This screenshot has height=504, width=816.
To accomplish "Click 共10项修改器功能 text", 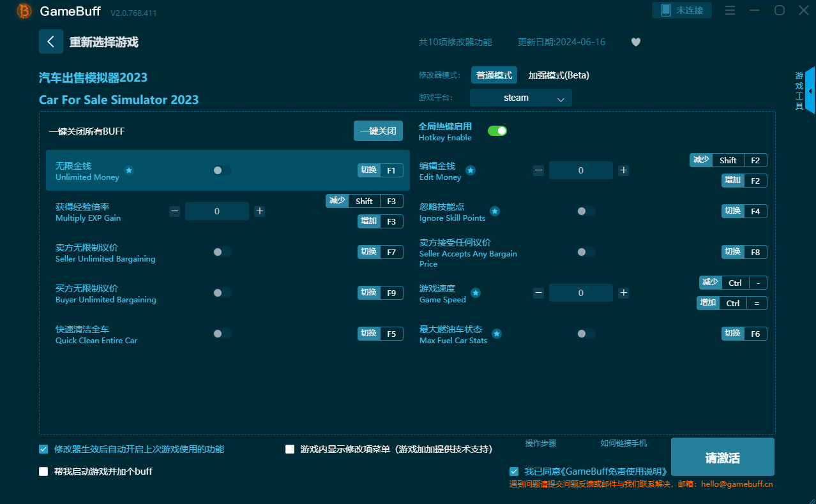I will click(x=455, y=42).
